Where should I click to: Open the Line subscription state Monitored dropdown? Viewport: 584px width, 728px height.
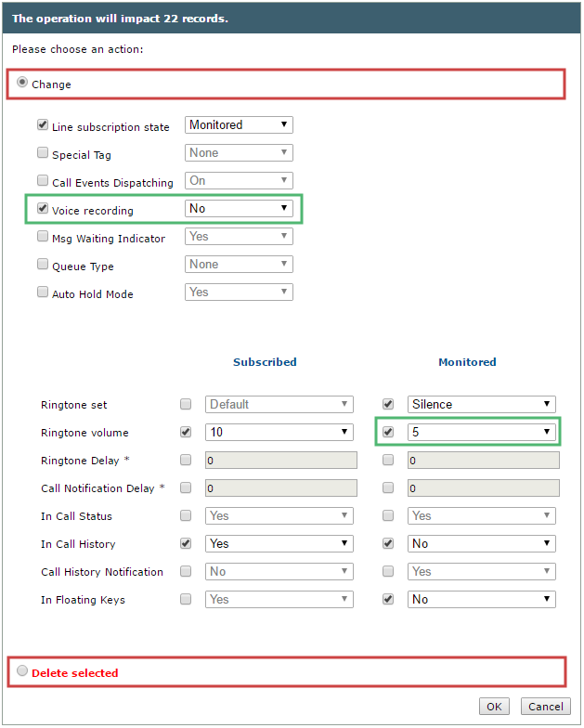[x=239, y=124]
